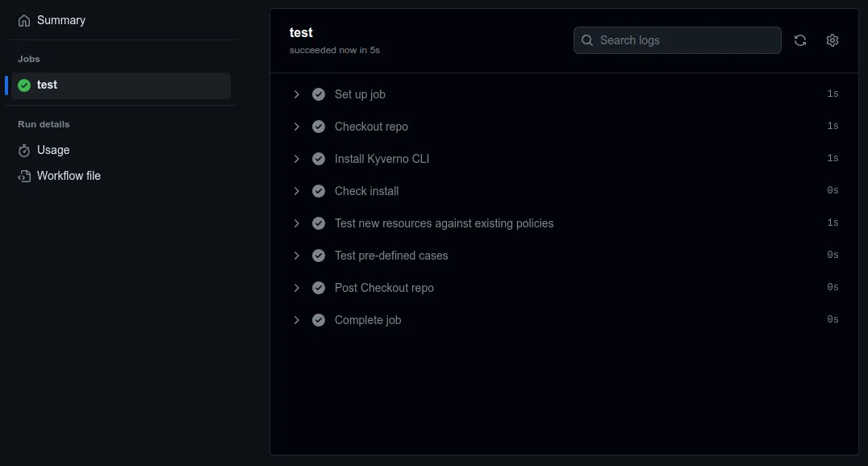Open the log settings gear menu
This screenshot has height=466, width=868.
point(833,40)
